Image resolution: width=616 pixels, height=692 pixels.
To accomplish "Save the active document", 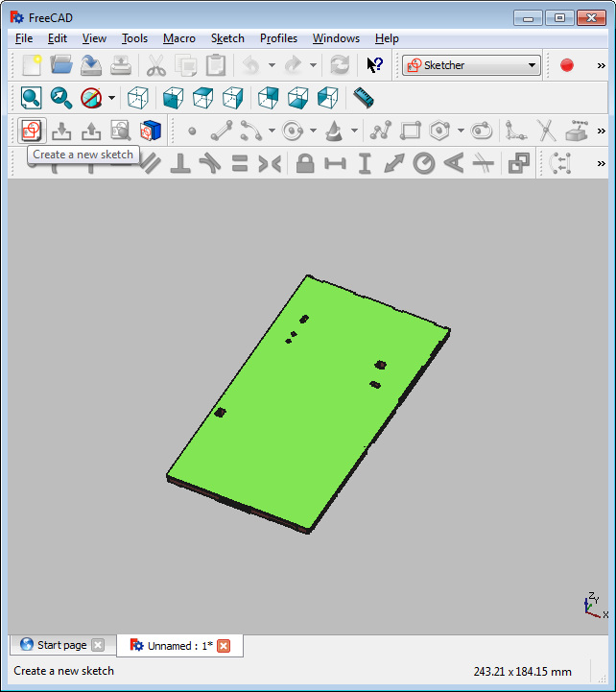I will click(91, 65).
